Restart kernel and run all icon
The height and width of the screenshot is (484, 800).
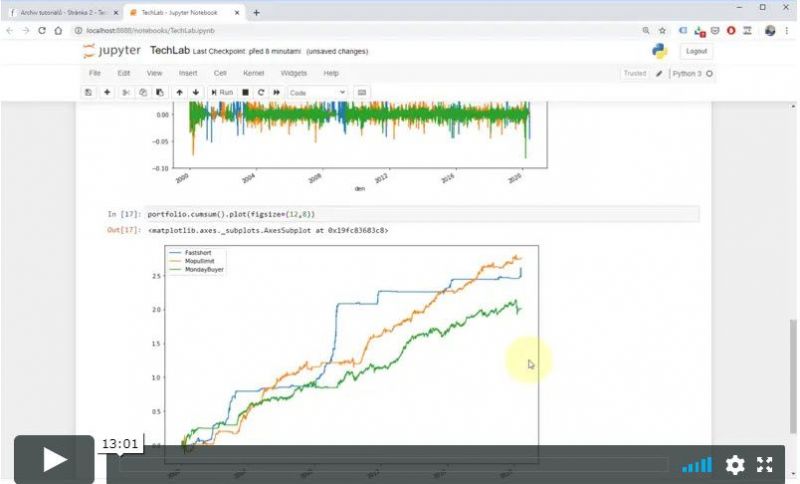click(277, 92)
